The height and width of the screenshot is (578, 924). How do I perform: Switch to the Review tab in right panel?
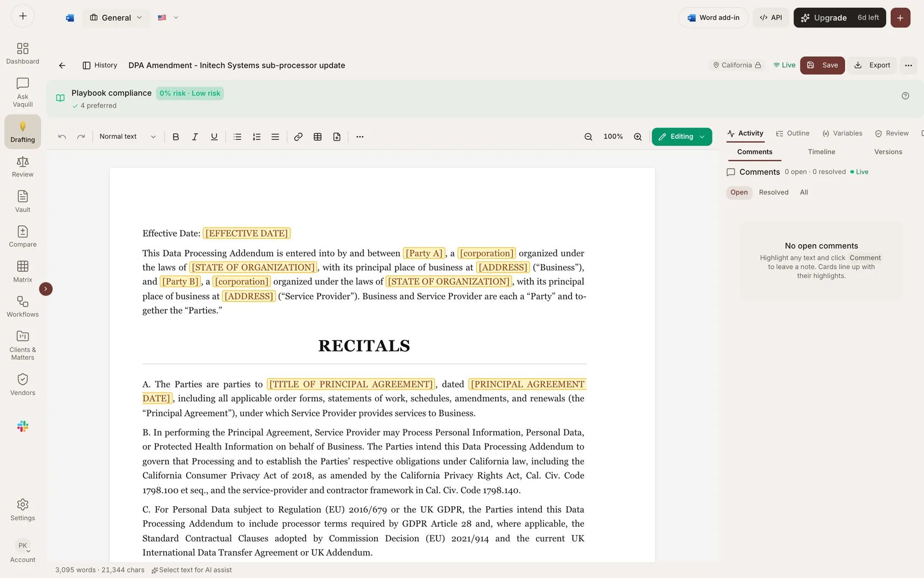[892, 133]
